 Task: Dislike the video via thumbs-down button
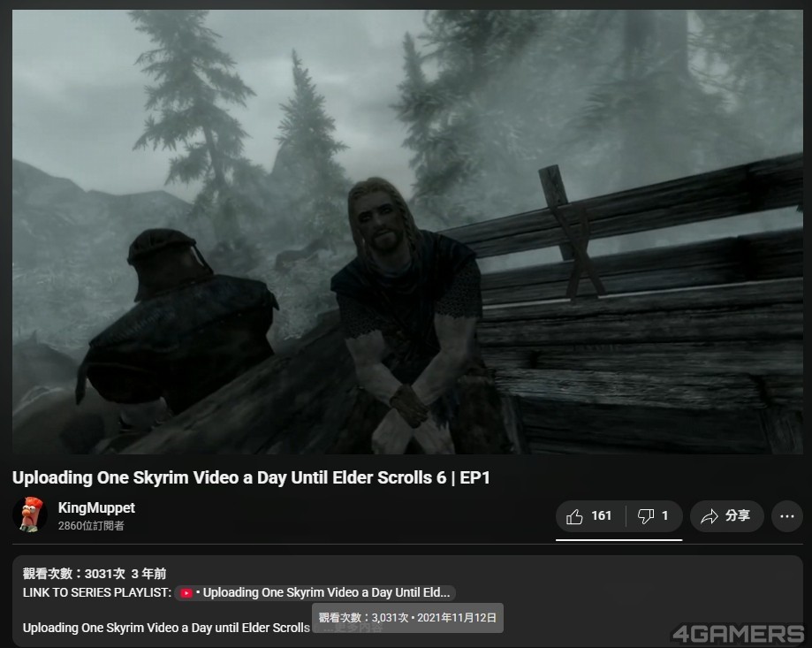point(654,516)
